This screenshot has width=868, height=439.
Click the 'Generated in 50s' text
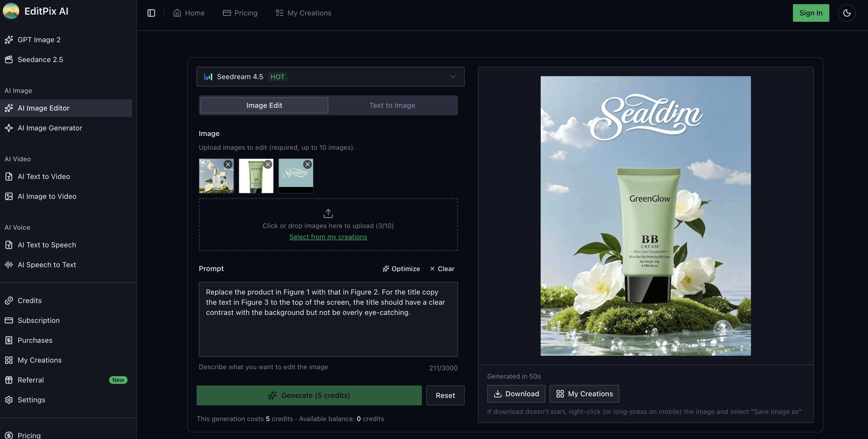point(514,376)
